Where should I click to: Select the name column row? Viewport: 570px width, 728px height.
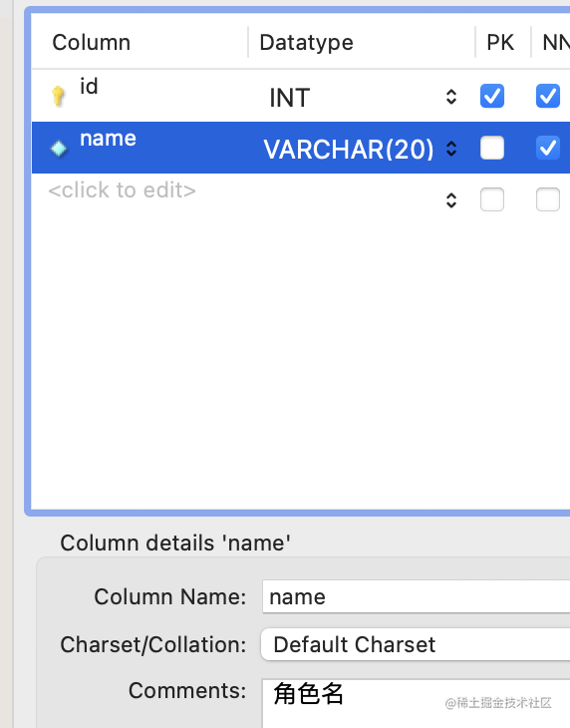click(301, 148)
